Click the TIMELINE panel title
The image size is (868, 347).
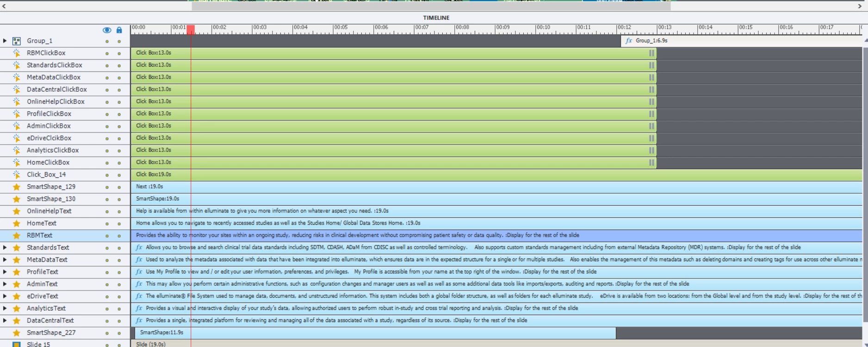[436, 18]
